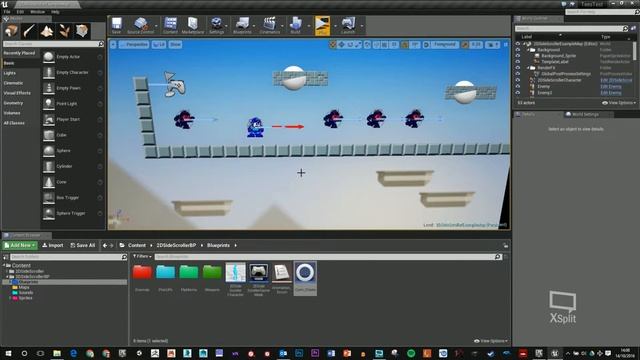Viewport: 640px width, 360px height.
Task: Select Paint mode brush icon
Action: point(29,31)
